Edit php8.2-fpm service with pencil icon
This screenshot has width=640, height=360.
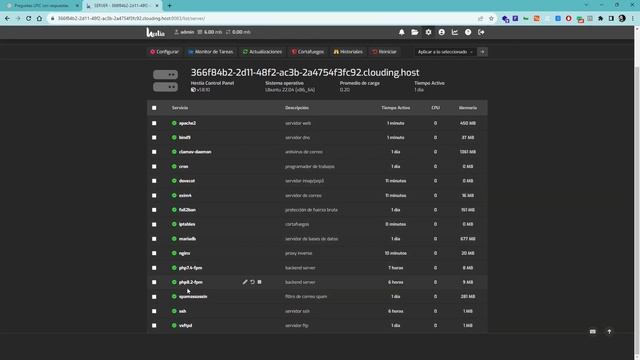point(245,282)
